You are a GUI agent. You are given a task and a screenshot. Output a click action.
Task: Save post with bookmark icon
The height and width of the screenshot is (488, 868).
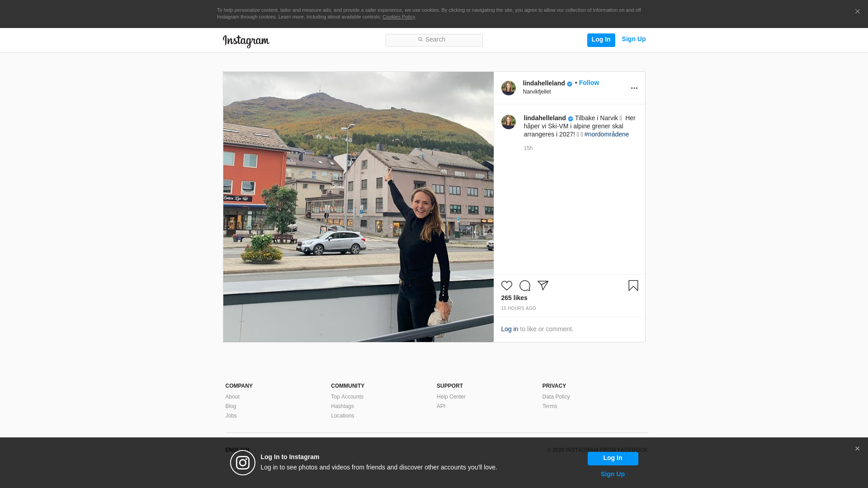(x=633, y=286)
